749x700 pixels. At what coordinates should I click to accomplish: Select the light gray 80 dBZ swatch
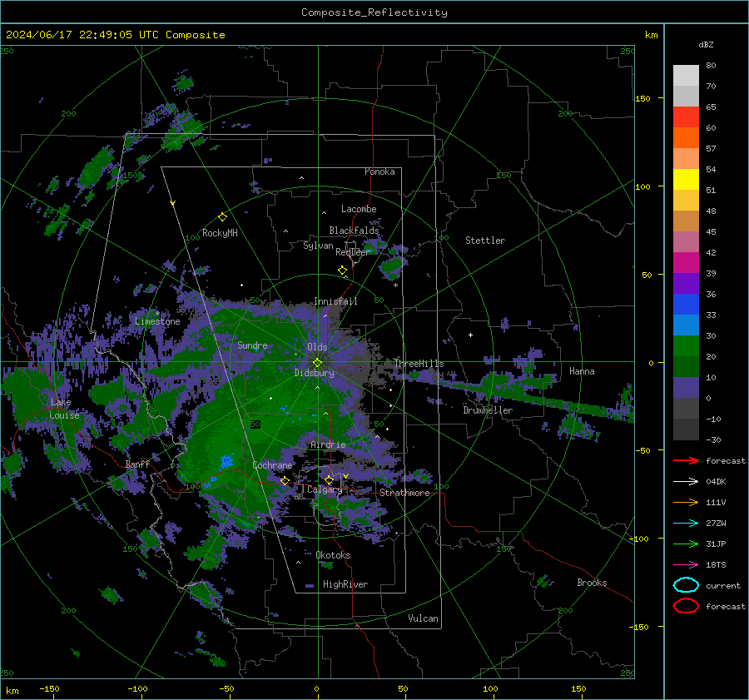[686, 76]
